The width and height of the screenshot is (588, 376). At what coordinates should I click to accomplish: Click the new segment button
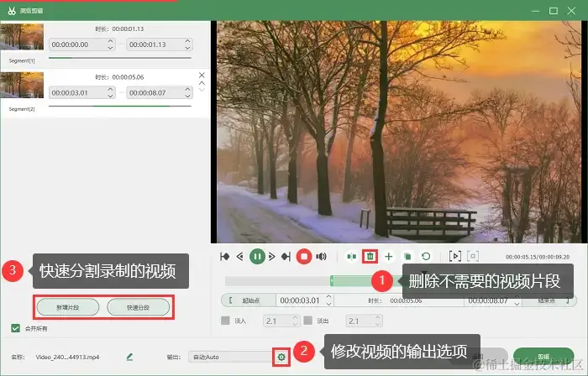coord(68,307)
